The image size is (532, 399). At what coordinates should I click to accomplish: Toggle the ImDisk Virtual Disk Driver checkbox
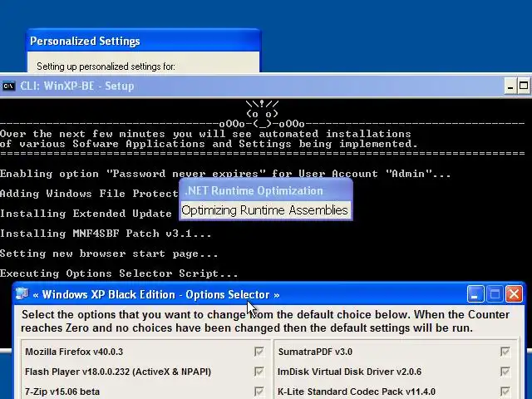click(505, 372)
